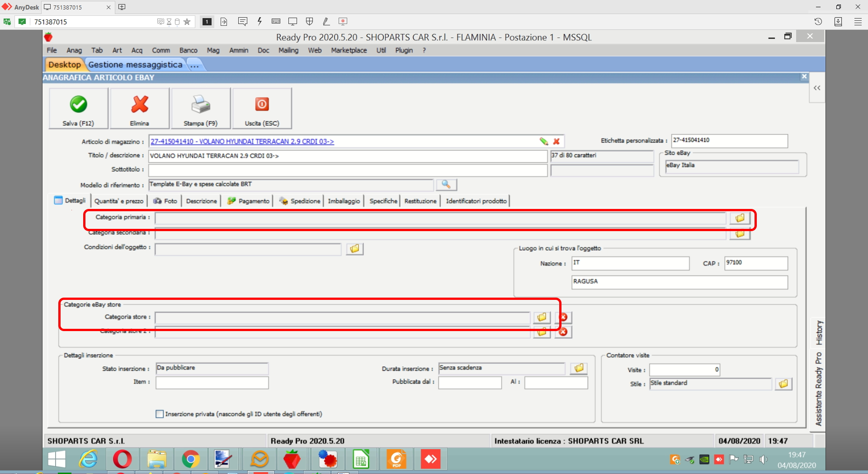Click the Pubblicata dal date field

470,383
